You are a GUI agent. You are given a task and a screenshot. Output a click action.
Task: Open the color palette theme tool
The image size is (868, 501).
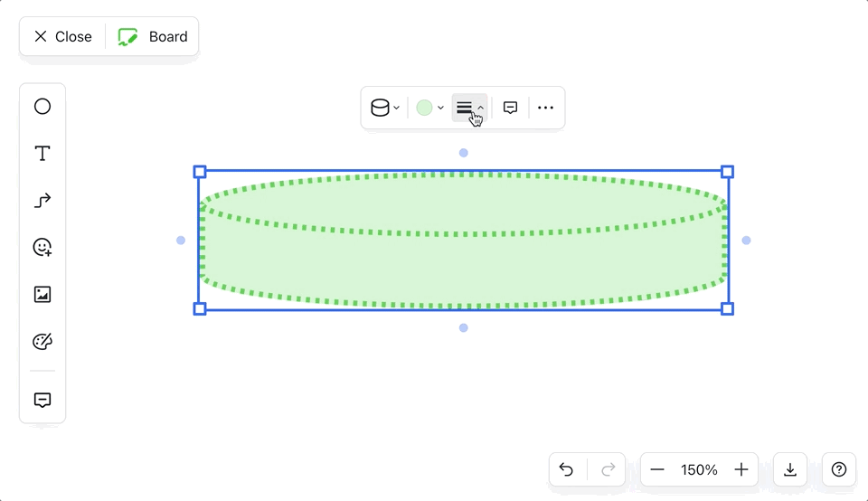[42, 341]
